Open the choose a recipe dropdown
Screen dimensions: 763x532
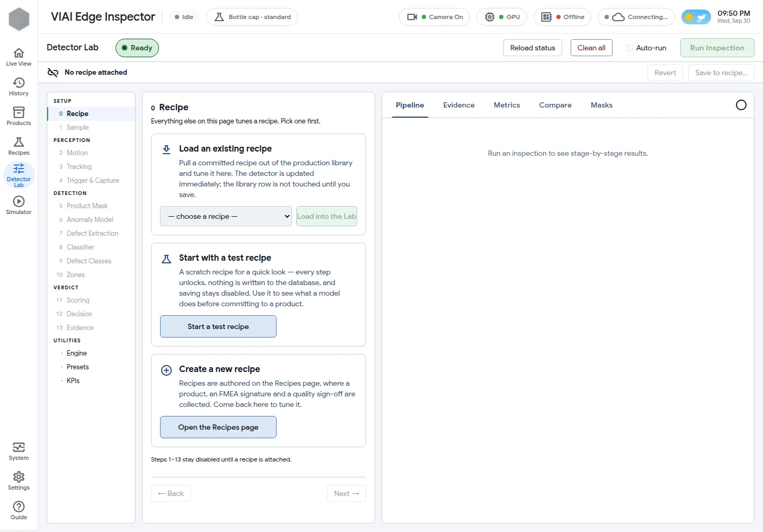(x=226, y=216)
